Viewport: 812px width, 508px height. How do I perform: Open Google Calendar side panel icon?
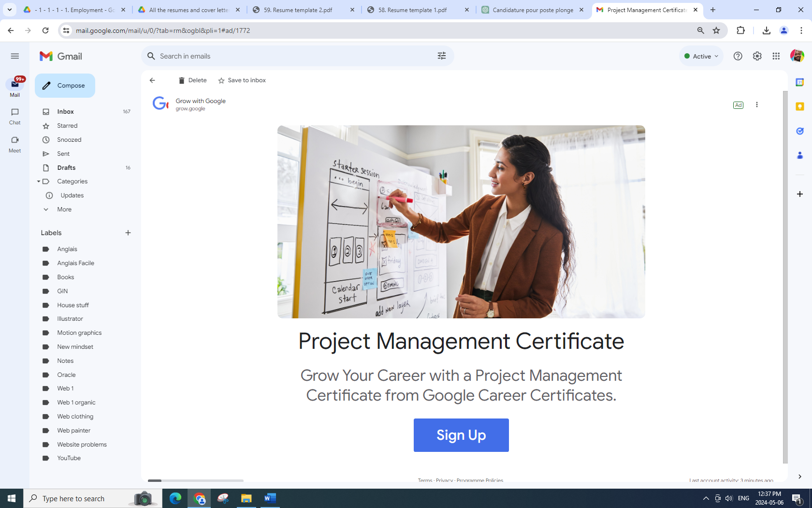coord(799,83)
